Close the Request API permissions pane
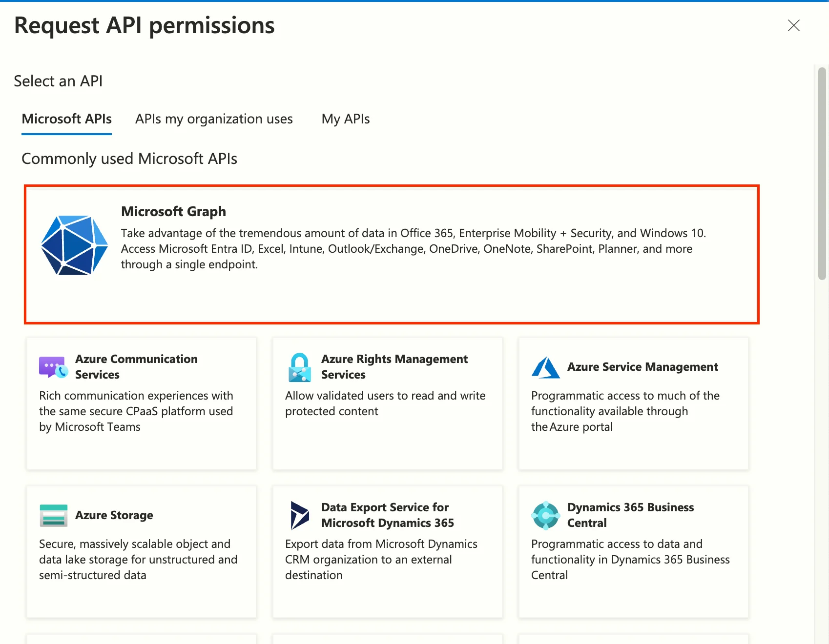 [794, 26]
